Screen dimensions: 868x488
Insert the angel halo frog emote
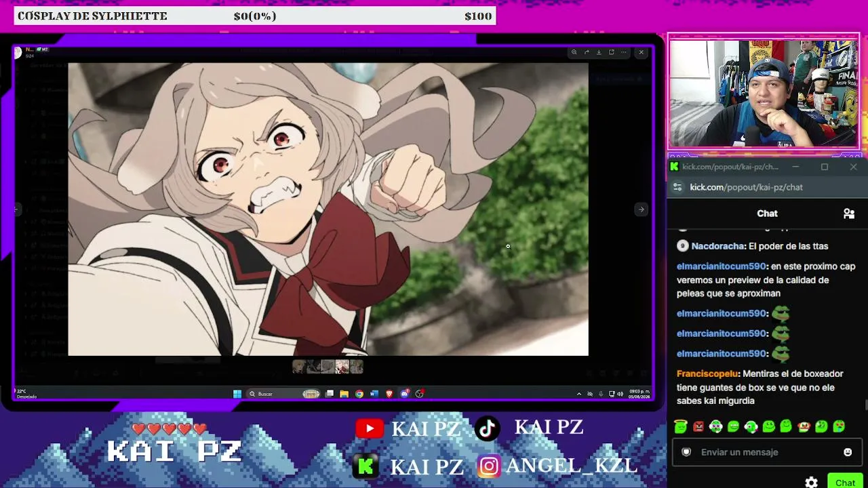tap(681, 426)
